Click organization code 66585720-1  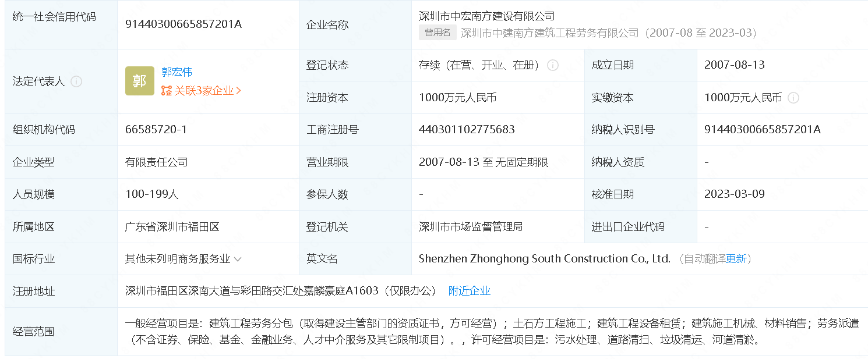click(x=156, y=130)
